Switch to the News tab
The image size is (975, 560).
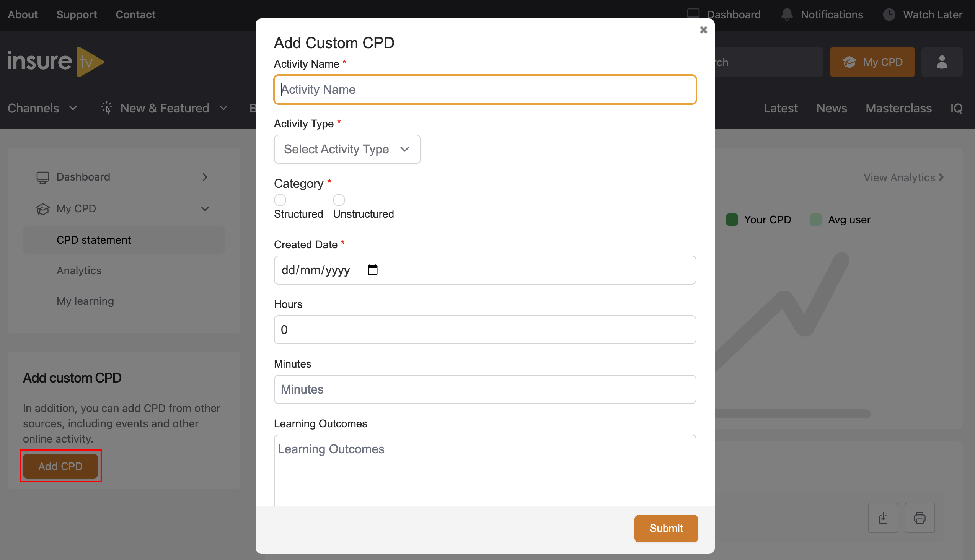coord(832,108)
